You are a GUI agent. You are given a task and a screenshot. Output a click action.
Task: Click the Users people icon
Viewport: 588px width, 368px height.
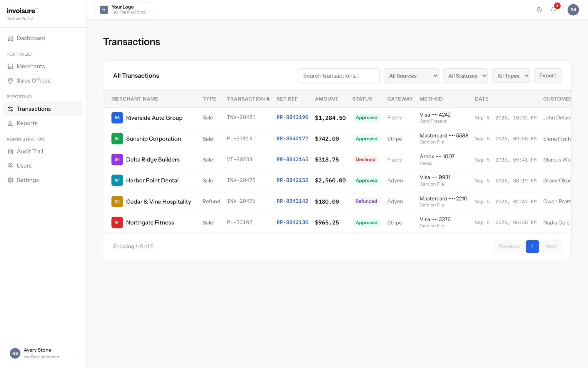(x=10, y=166)
